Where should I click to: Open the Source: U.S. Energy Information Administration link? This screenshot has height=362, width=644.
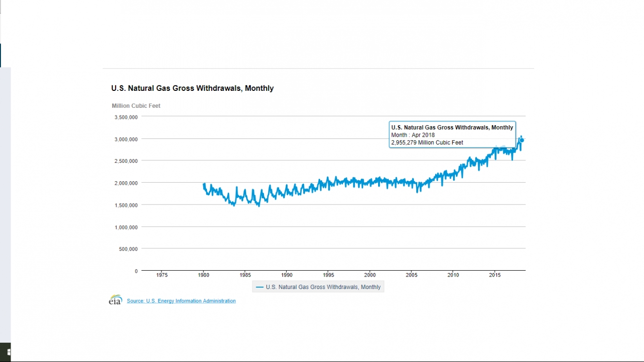pyautogui.click(x=181, y=301)
